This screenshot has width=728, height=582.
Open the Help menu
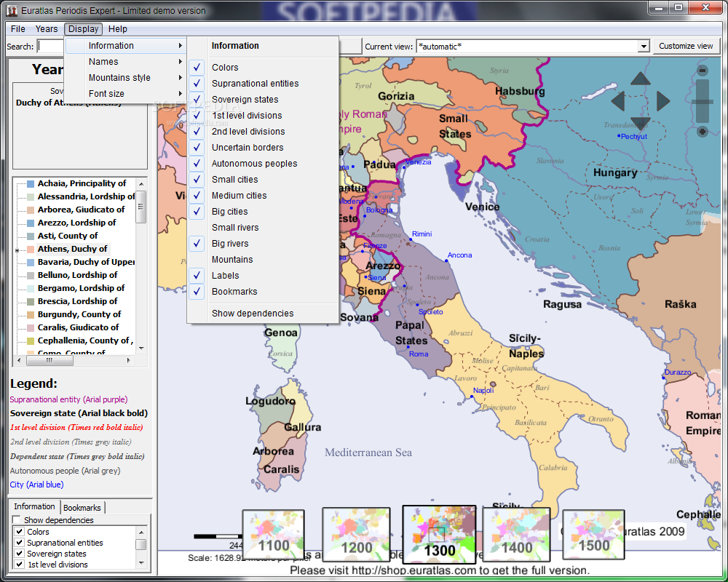[x=117, y=29]
